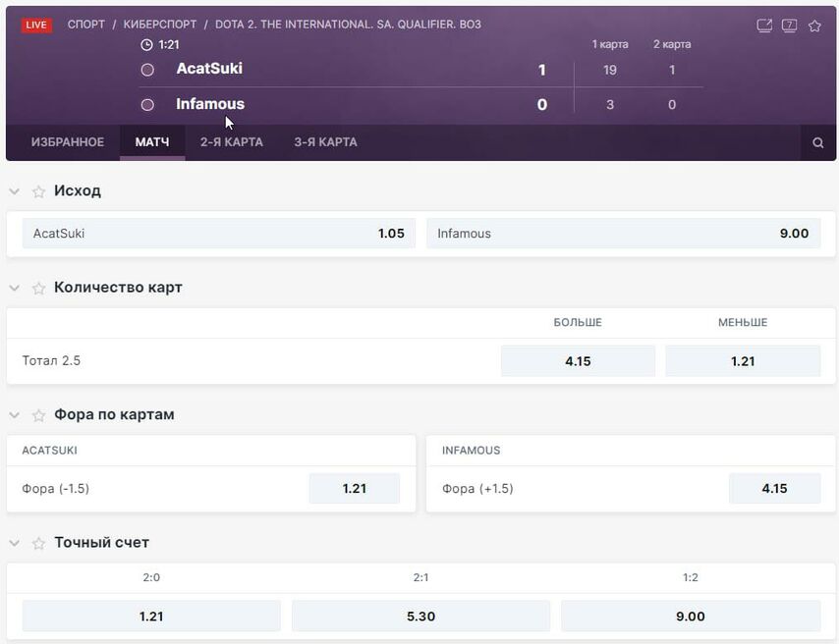
Task: Click the 2 карта column header
Action: [x=672, y=44]
